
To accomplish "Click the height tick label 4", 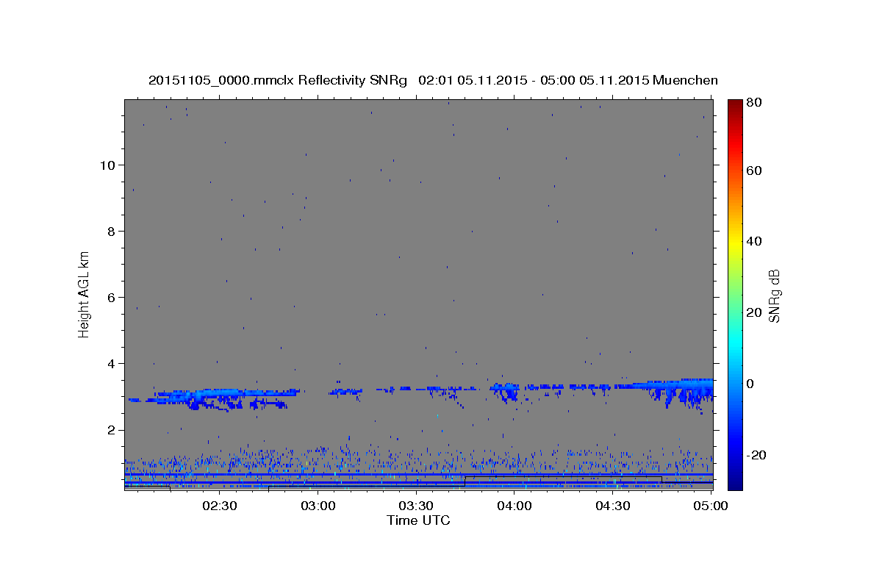I will [x=111, y=364].
